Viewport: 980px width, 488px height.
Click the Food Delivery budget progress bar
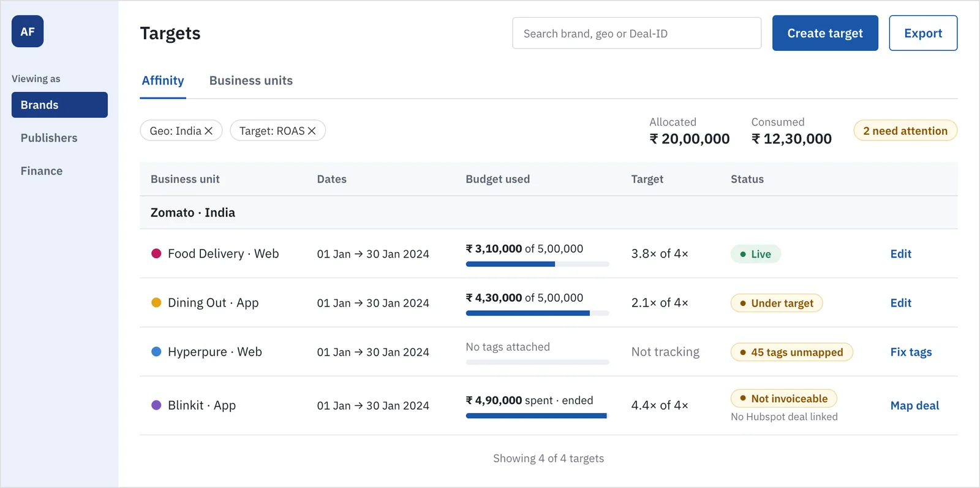pyautogui.click(x=537, y=264)
